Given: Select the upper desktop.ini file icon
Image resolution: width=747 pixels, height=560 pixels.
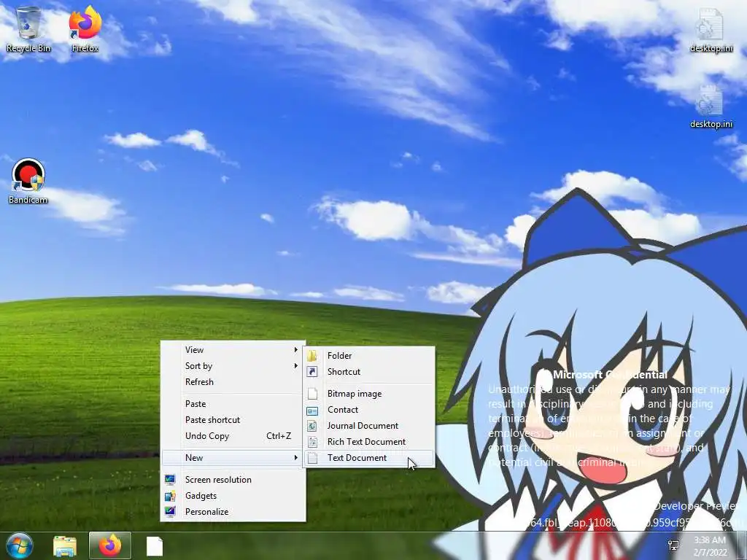Looking at the screenshot, I should (711, 30).
